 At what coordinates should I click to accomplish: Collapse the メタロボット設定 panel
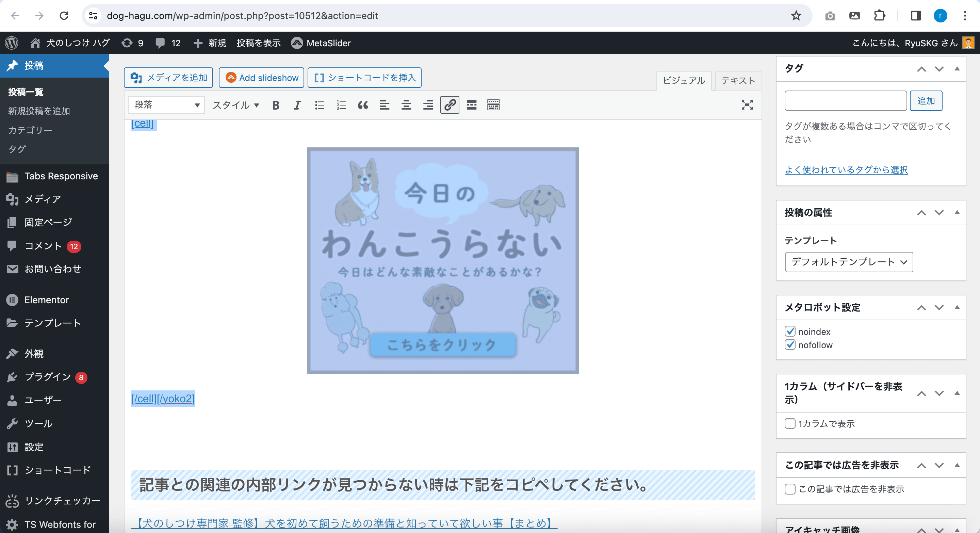(957, 307)
